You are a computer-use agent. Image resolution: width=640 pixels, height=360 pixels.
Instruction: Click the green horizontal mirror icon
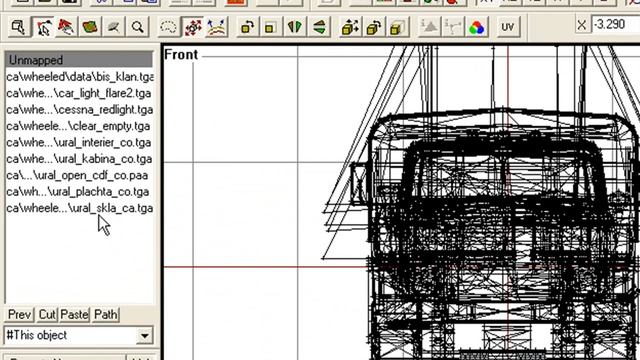tap(295, 27)
